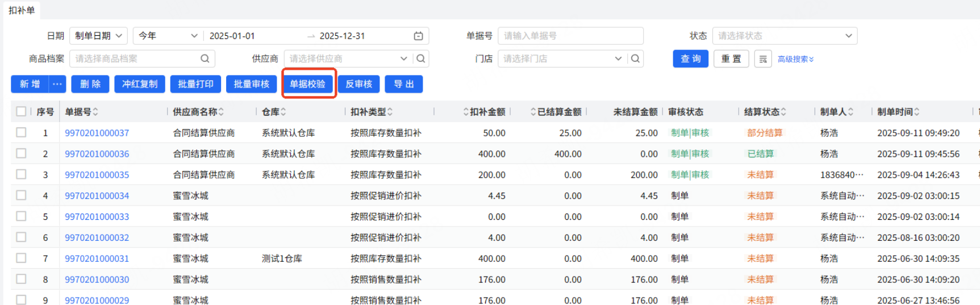The height and width of the screenshot is (305, 980).
Task: Click 重置 reset button
Action: (x=731, y=59)
